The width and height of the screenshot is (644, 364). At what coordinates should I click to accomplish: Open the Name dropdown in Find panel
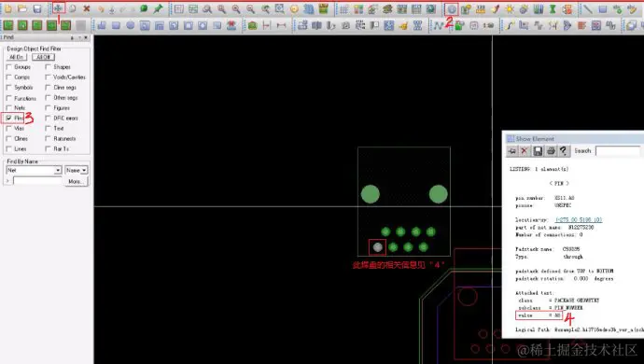click(77, 170)
